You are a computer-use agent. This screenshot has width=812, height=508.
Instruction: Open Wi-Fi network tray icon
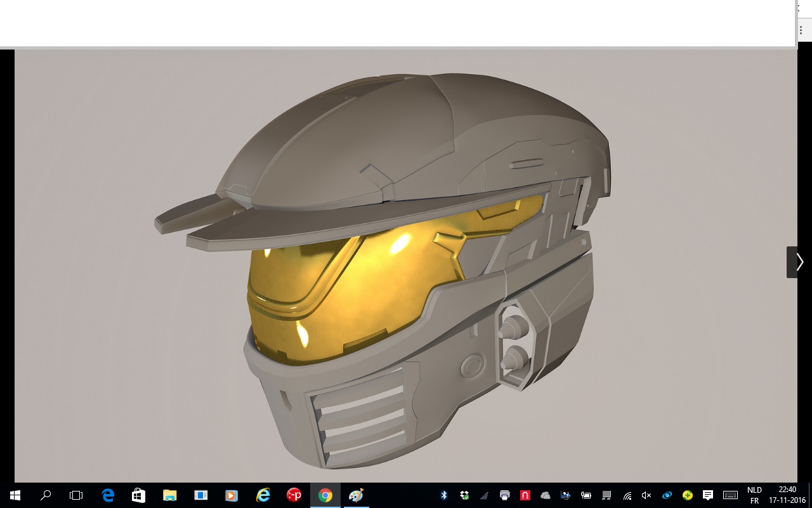tap(627, 495)
